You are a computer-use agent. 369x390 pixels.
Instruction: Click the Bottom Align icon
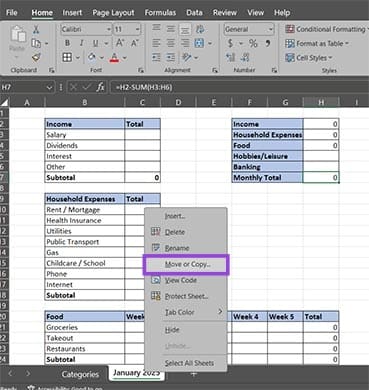(x=184, y=29)
